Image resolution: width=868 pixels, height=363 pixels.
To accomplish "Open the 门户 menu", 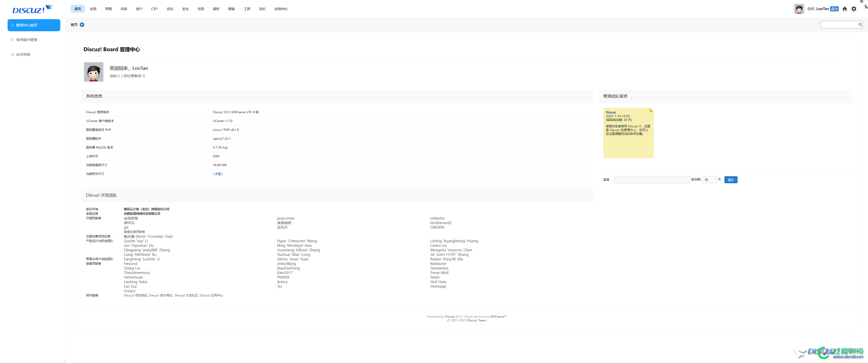I will point(155,9).
